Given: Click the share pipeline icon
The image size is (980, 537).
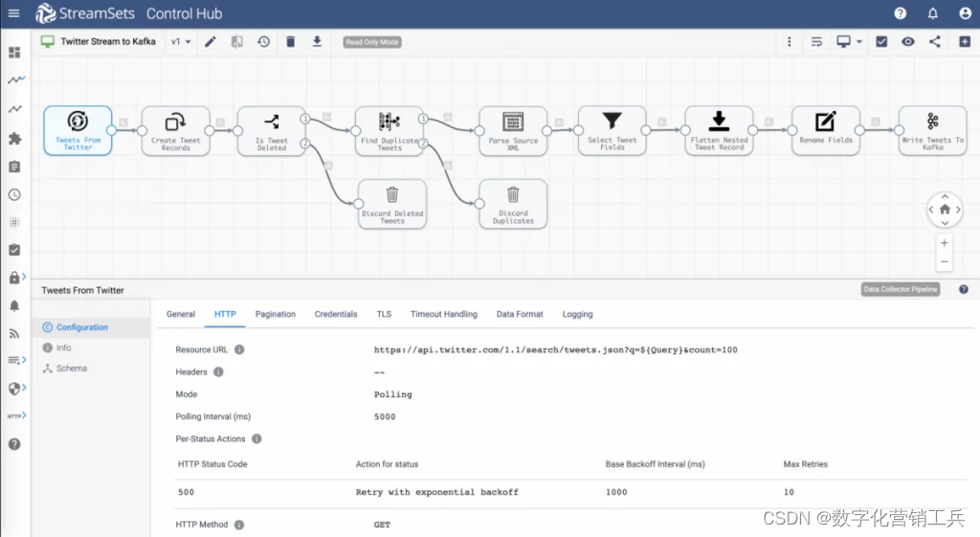Looking at the screenshot, I should (935, 42).
